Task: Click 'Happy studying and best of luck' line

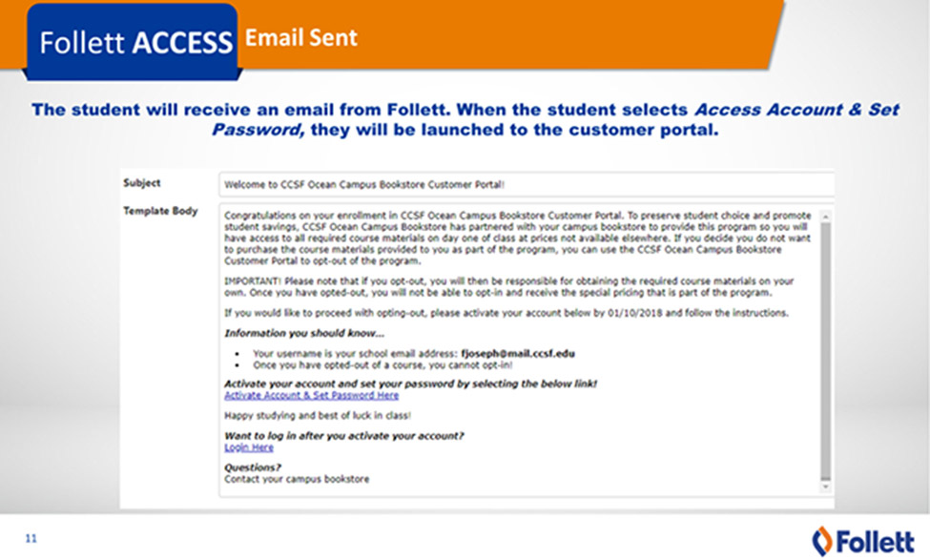Action: 318,415
